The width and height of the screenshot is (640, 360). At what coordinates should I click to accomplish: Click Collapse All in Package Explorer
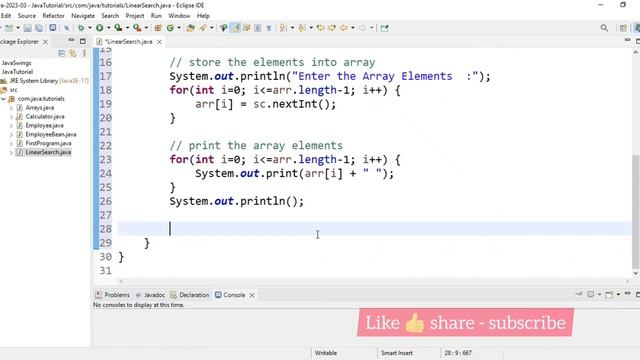(x=62, y=53)
